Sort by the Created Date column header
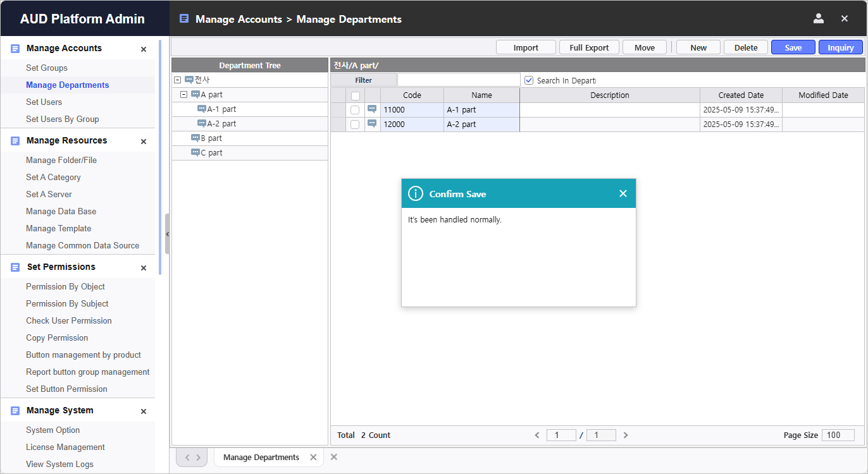868x474 pixels. pos(741,95)
